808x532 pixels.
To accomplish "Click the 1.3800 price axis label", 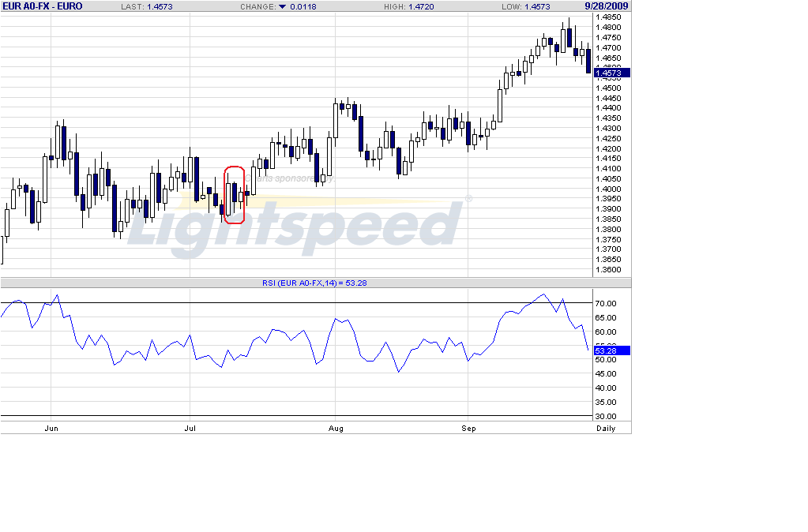I will click(608, 230).
